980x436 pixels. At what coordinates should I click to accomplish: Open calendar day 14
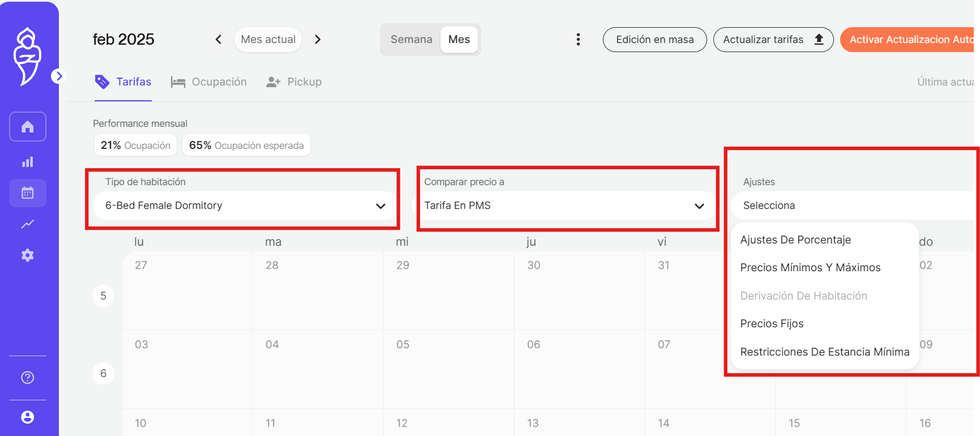pyautogui.click(x=711, y=423)
